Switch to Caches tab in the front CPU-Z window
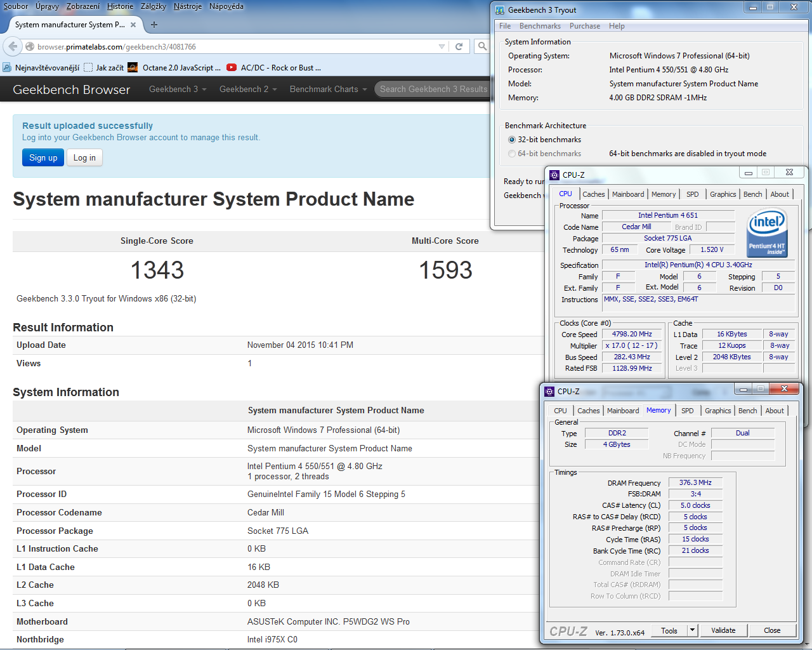 [589, 411]
